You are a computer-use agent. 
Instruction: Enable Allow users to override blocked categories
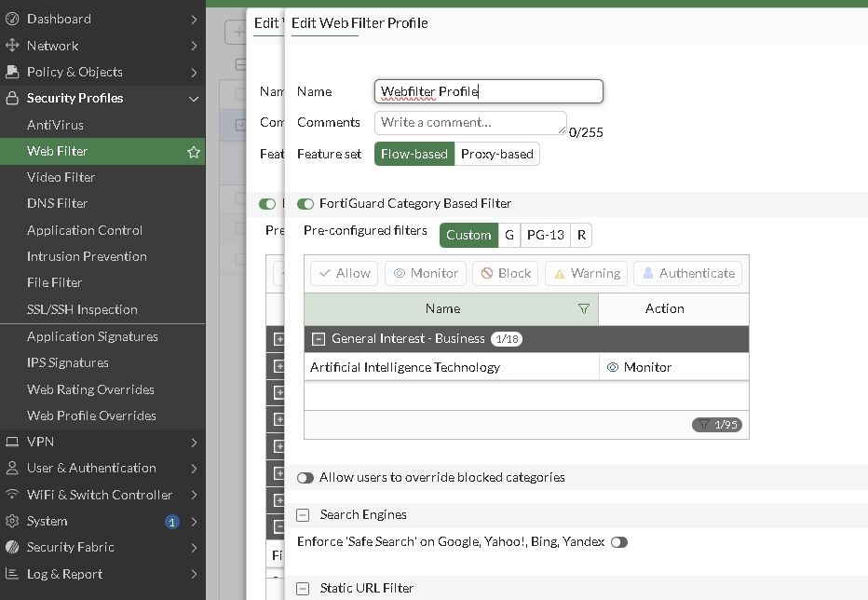305,478
